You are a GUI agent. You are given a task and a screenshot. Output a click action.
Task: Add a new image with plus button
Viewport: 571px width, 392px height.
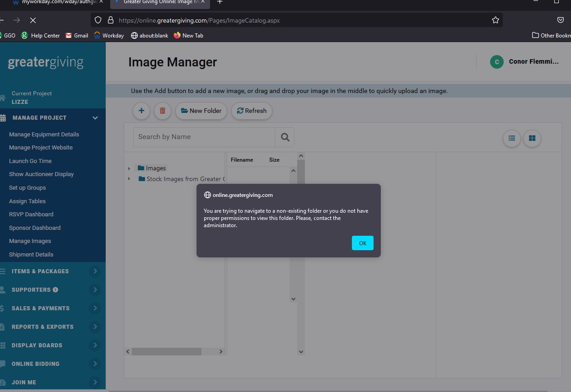coord(141,111)
